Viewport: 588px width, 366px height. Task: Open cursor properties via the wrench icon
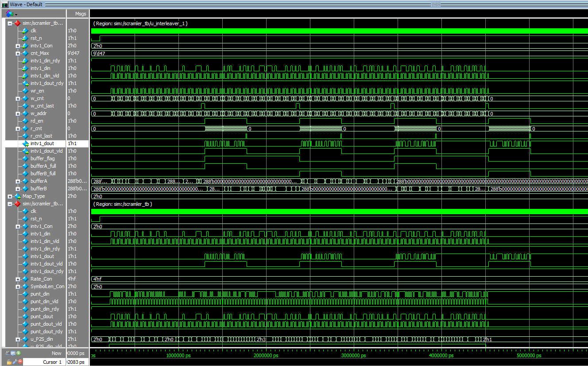click(15, 361)
